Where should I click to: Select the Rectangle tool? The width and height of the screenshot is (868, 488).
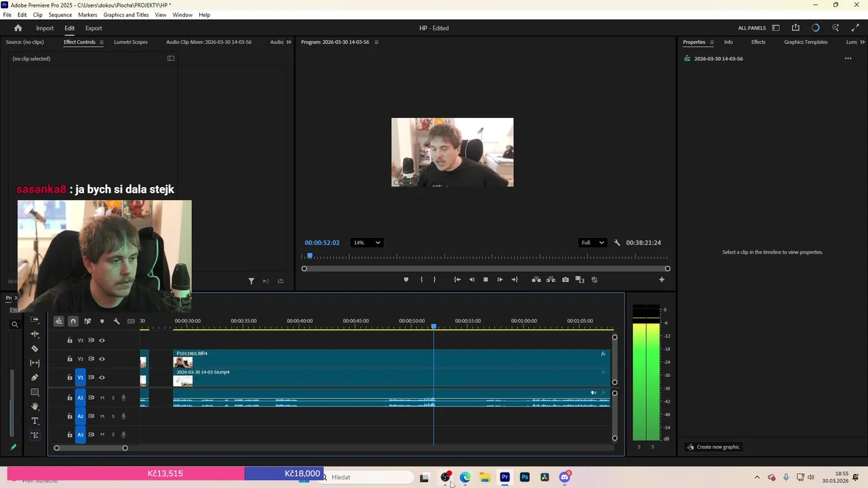[35, 392]
